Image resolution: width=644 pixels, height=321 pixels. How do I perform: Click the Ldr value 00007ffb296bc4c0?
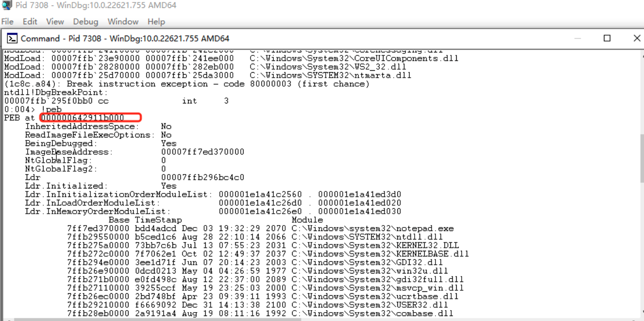[203, 178]
